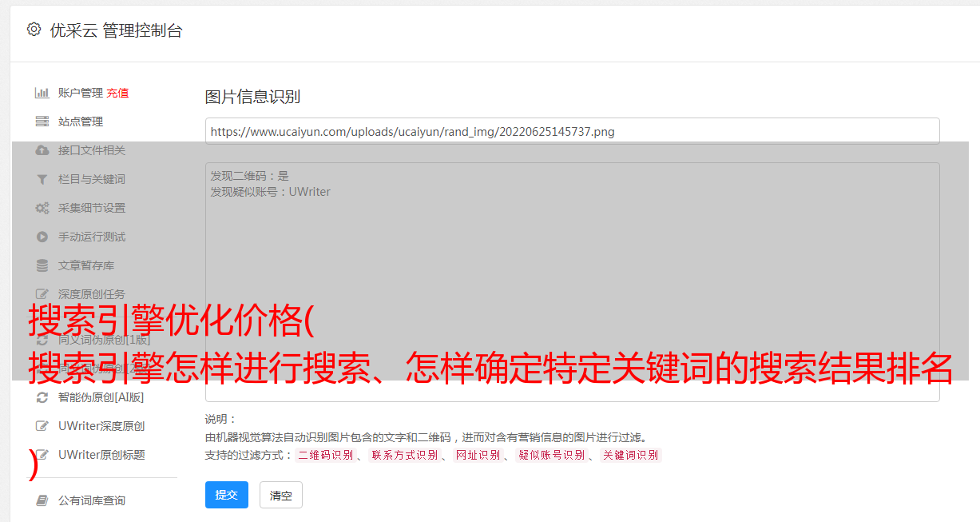Open UWriter深度原创 in the sidebar
The image size is (980, 522).
click(x=101, y=426)
